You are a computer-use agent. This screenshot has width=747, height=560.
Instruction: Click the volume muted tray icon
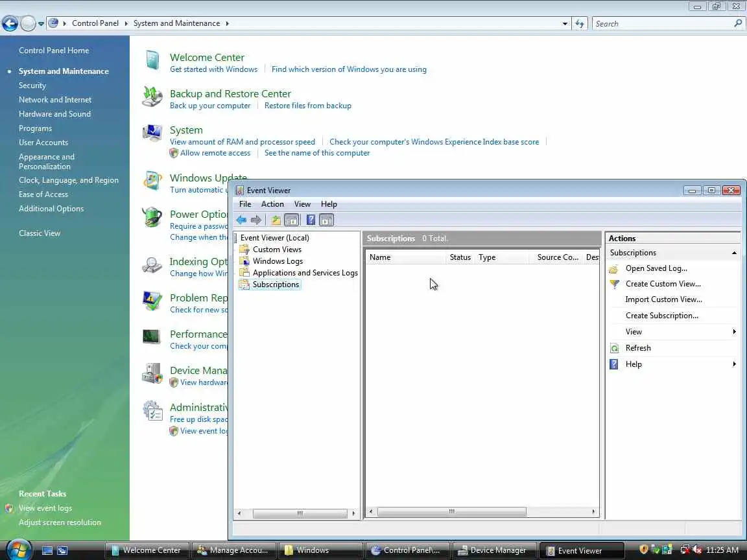[697, 550]
